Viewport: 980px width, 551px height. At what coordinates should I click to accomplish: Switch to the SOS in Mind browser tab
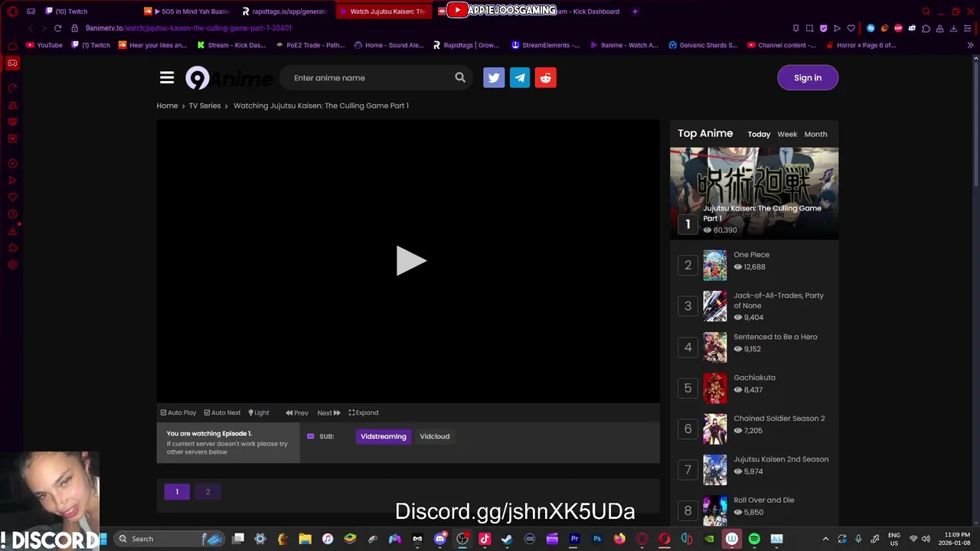point(188,11)
